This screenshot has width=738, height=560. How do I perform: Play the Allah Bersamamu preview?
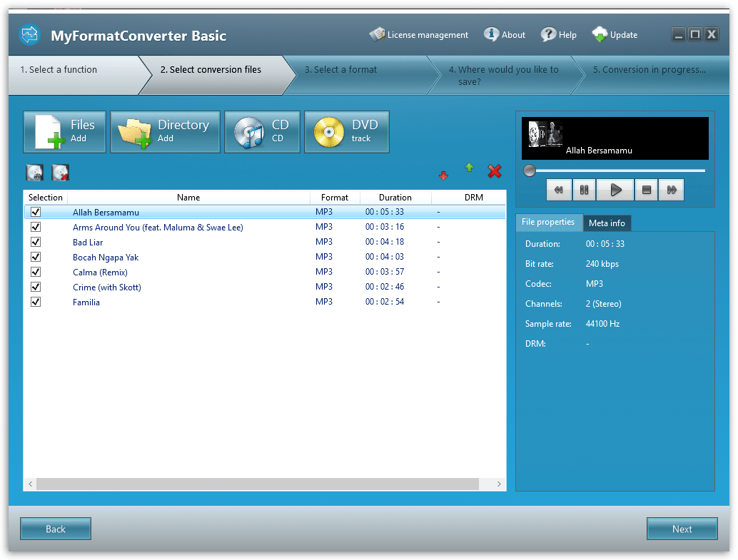[x=616, y=190]
